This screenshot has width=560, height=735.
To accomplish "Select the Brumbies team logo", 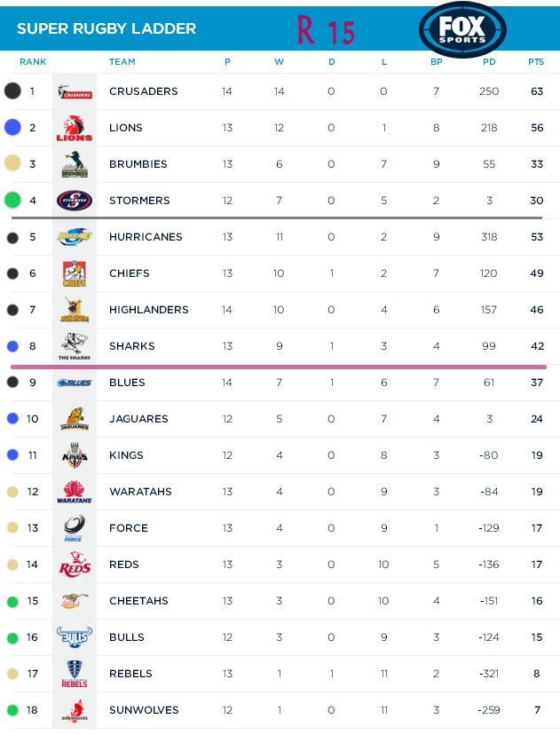I will click(75, 164).
